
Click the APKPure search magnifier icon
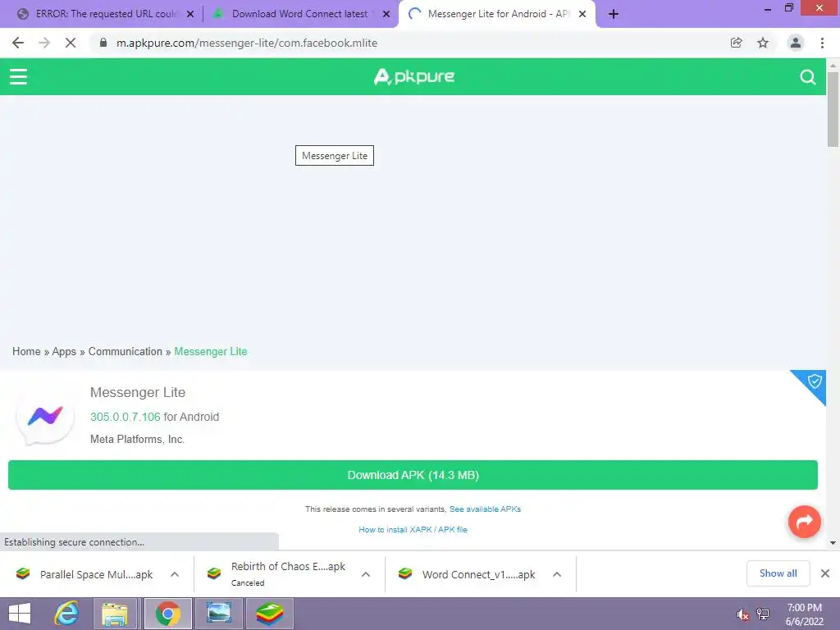click(807, 77)
